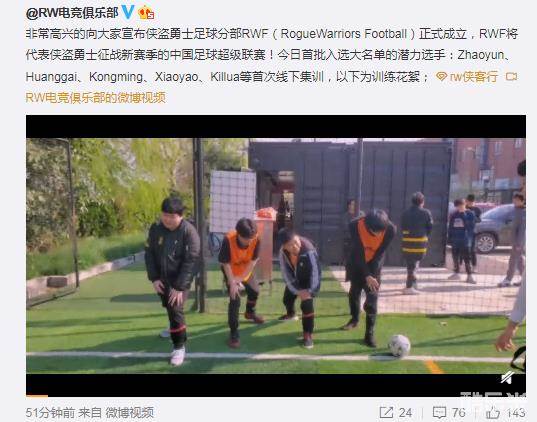Toggle the muted speaker icon in video
The width and height of the screenshot is (537, 422).
507,378
